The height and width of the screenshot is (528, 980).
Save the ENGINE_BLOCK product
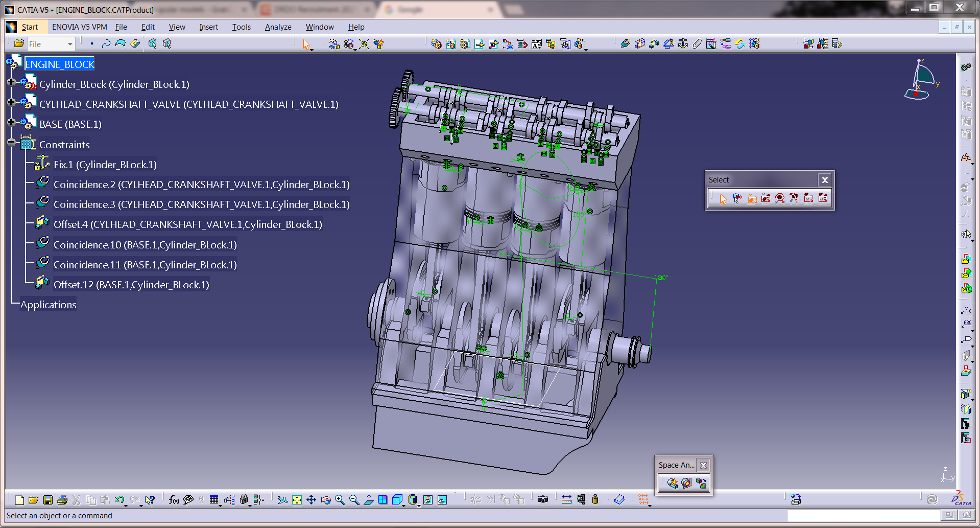48,500
